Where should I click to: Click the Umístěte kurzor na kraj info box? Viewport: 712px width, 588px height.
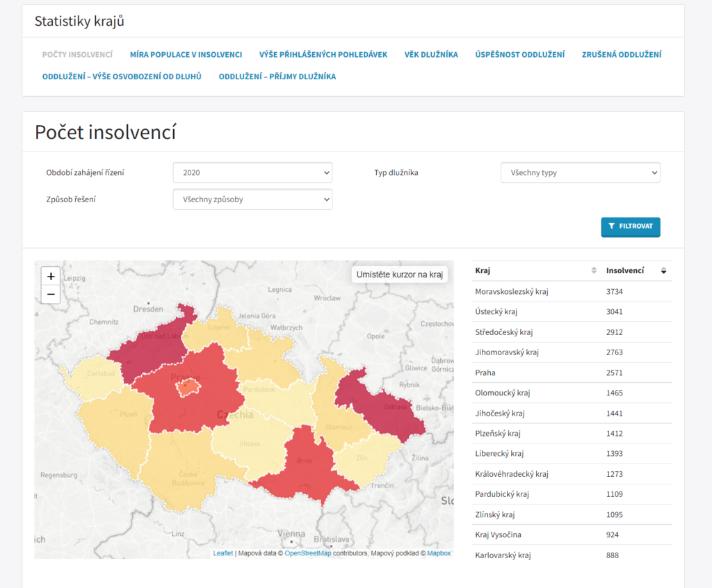(400, 275)
